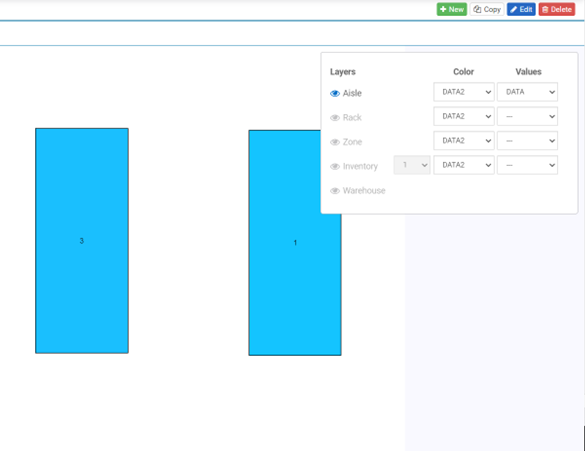This screenshot has height=451, width=585.
Task: Click the blue Edit button
Action: click(521, 9)
